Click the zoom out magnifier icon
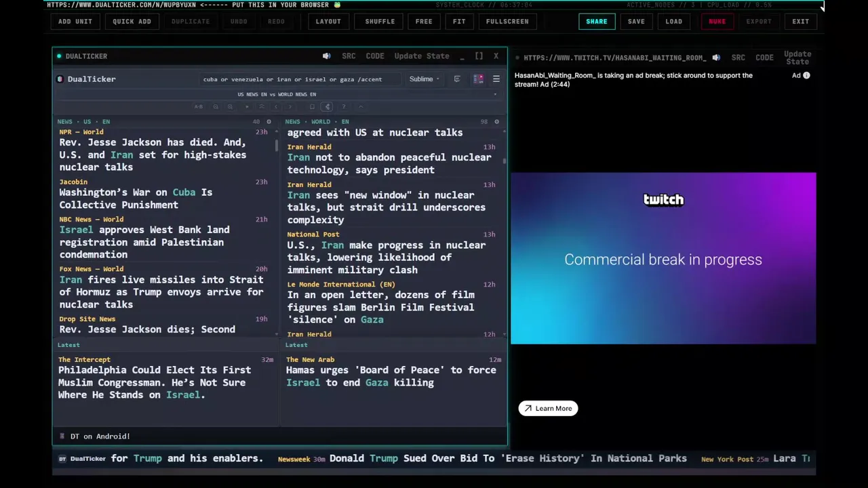Viewport: 868px width, 488px height. pos(216,106)
